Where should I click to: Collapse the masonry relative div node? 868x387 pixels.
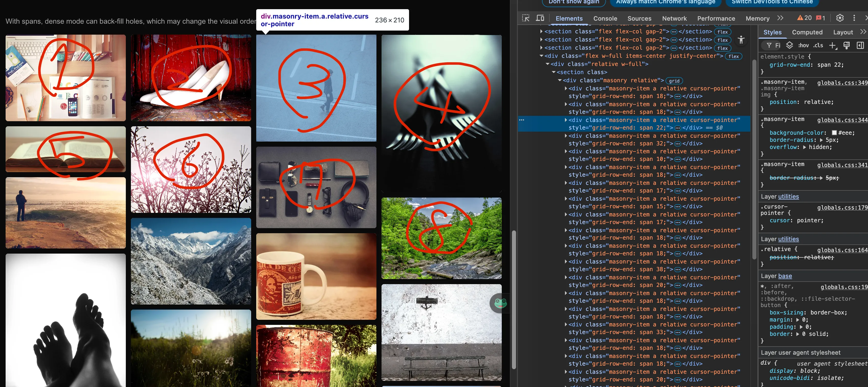tap(560, 80)
